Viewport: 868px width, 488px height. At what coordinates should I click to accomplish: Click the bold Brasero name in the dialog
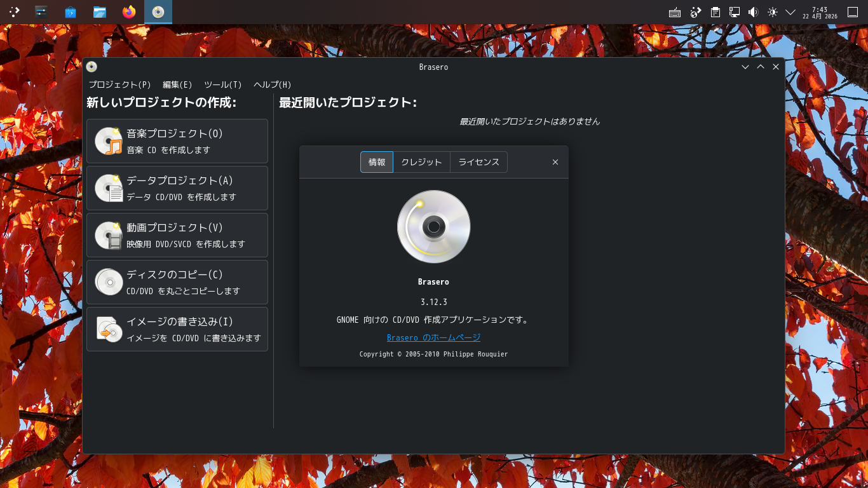tap(434, 281)
